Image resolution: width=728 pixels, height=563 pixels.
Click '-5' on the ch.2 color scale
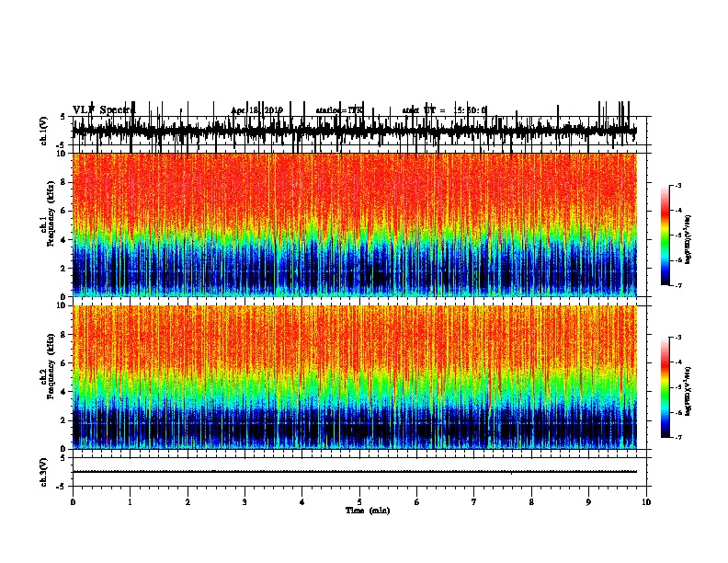click(x=677, y=387)
